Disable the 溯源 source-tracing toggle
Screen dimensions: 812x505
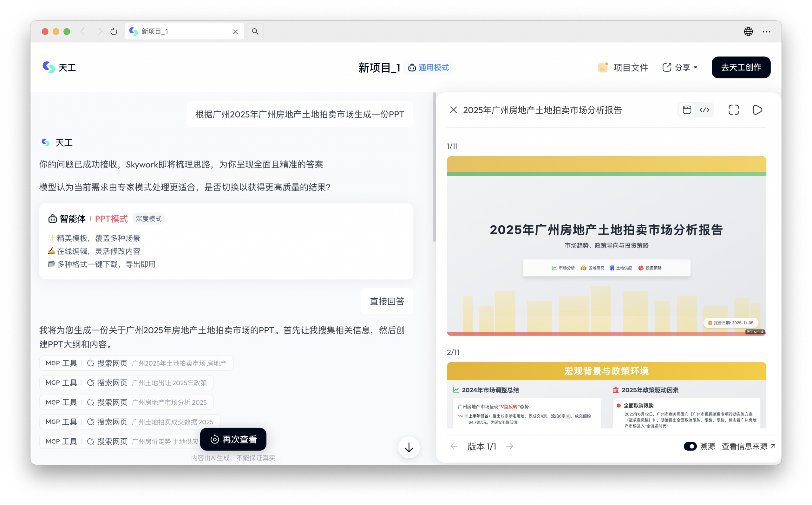click(690, 446)
